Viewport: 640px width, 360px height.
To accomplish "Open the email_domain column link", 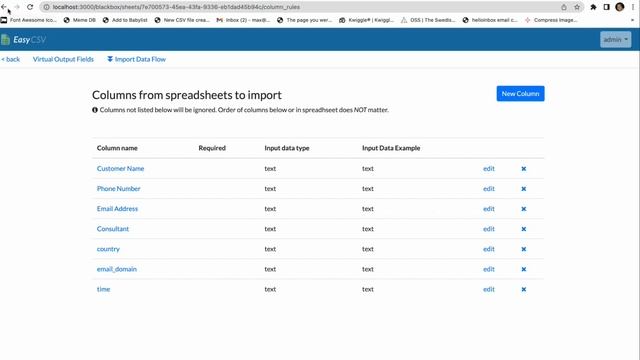I will coord(117,269).
